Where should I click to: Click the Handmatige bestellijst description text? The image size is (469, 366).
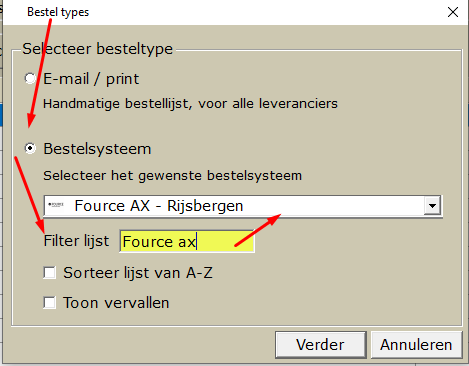tap(190, 104)
